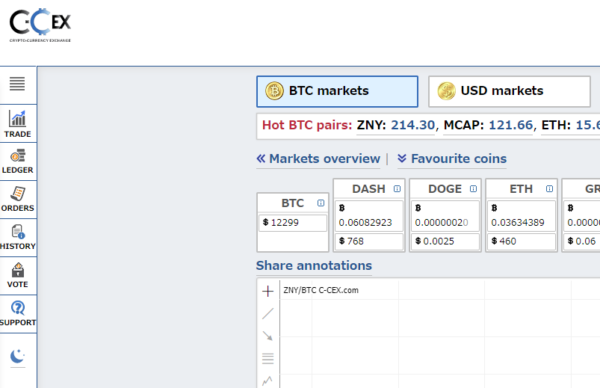The image size is (600, 388).
Task: Open the Support section in the sidebar
Action: pos(18,313)
